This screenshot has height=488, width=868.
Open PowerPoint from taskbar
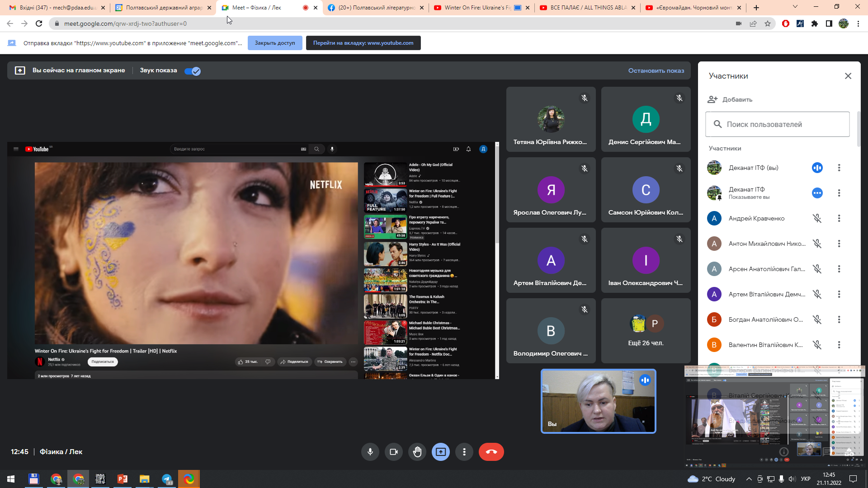(122, 479)
